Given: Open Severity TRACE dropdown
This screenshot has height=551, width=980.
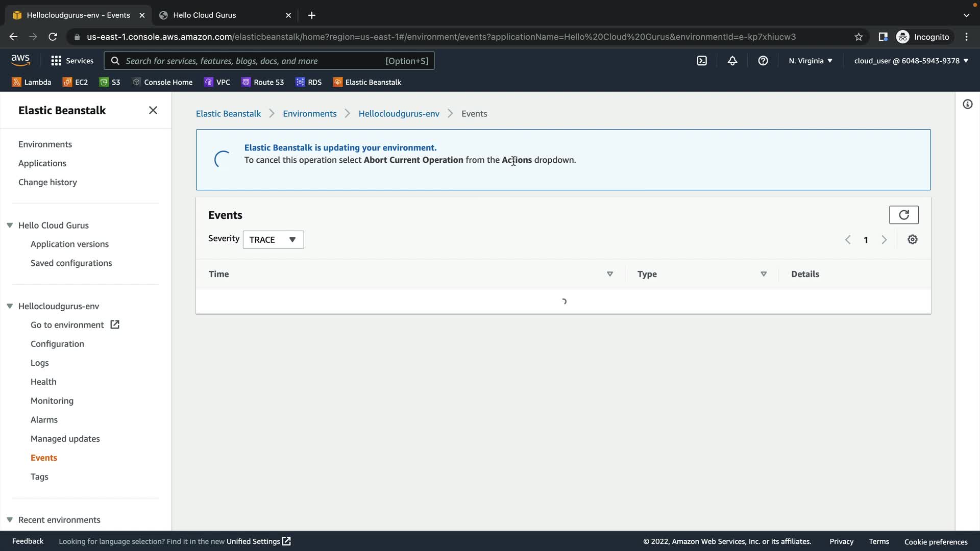Looking at the screenshot, I should (x=273, y=240).
